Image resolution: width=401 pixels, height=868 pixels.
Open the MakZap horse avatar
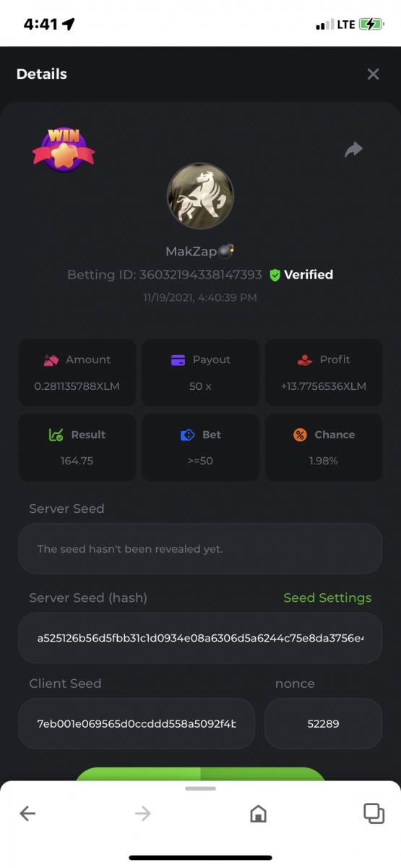pyautogui.click(x=200, y=195)
